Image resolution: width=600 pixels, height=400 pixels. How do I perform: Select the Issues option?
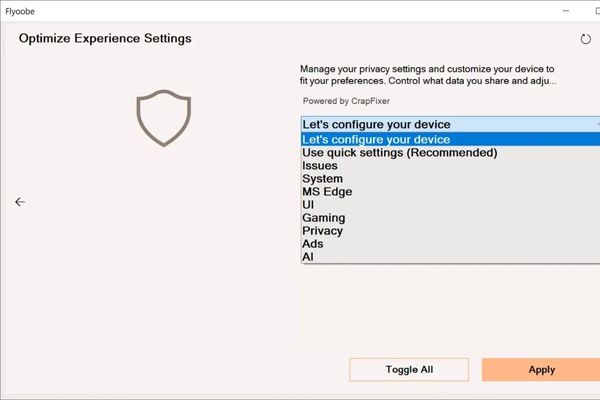[319, 166]
